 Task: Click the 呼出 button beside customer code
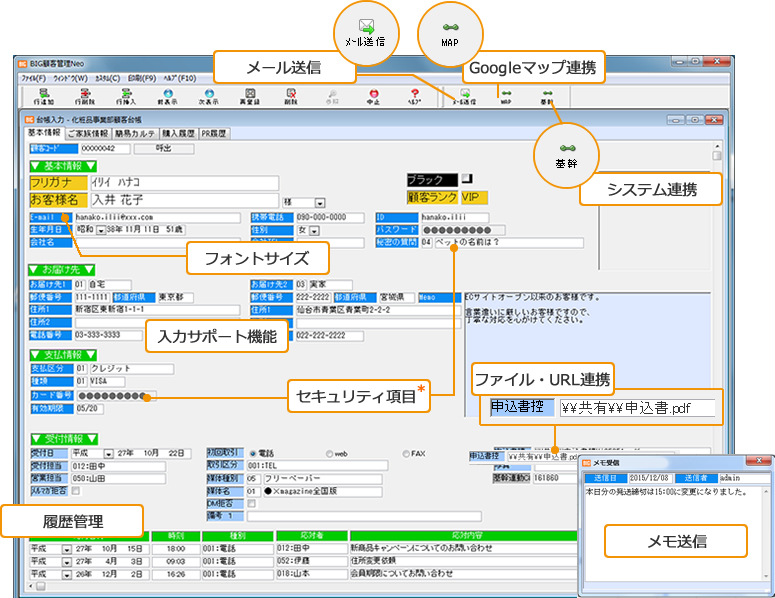[x=164, y=148]
